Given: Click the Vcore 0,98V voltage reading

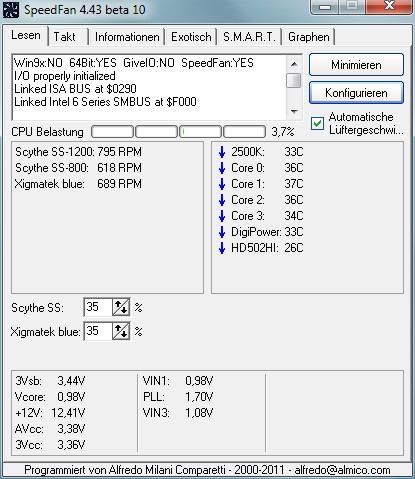Looking at the screenshot, I should click(x=50, y=397).
